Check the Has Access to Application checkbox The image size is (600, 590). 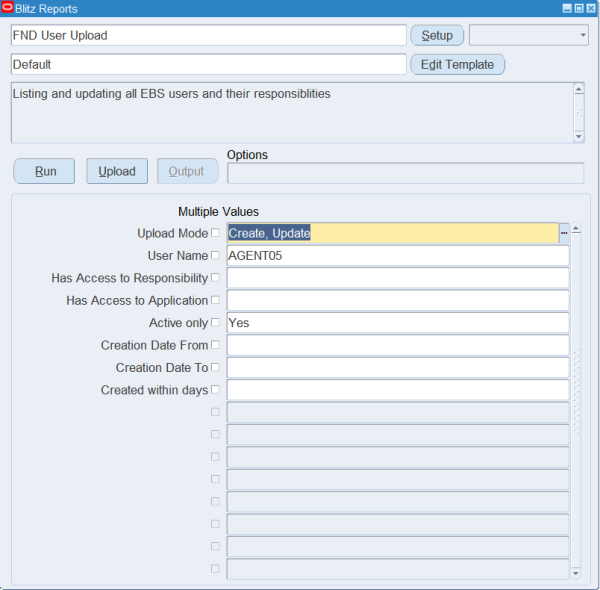(215, 300)
